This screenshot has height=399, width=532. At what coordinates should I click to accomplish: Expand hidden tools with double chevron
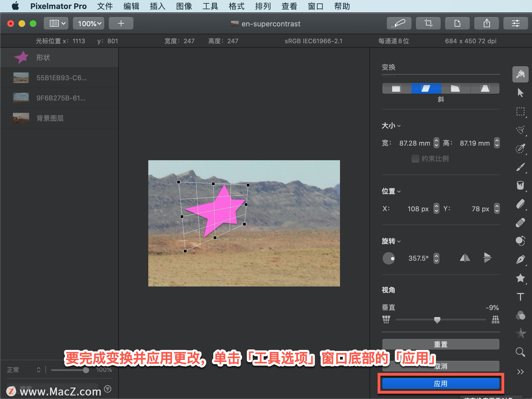521,372
